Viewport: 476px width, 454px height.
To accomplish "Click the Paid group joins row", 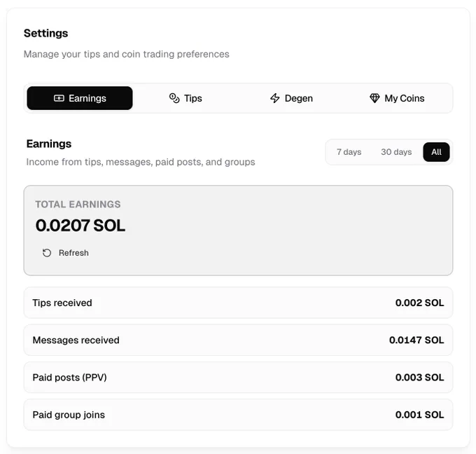I will coord(238,415).
